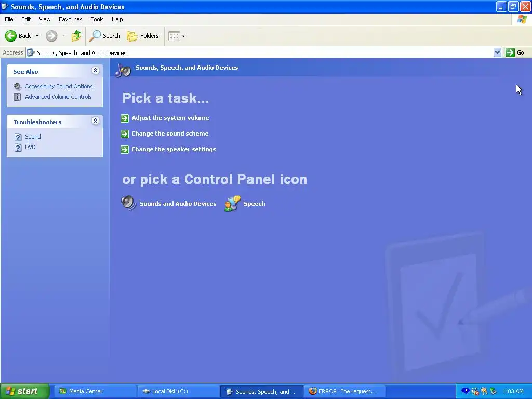Click the Sound troubleshooter question-mark icon
This screenshot has width=532, height=399.
coord(18,137)
